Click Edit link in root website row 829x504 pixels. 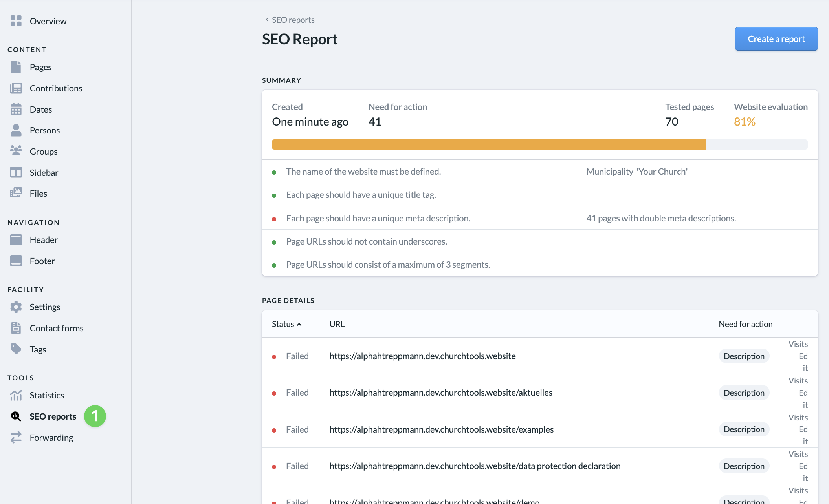point(803,362)
